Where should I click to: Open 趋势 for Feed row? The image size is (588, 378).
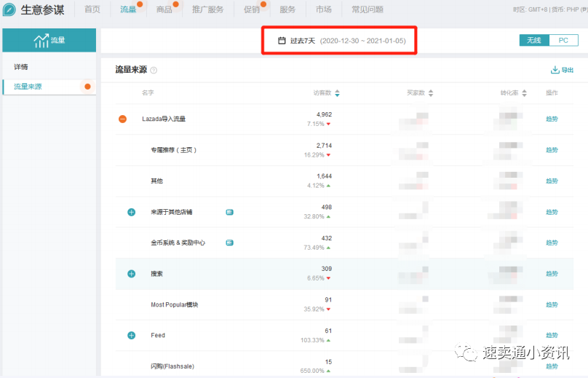(552, 335)
